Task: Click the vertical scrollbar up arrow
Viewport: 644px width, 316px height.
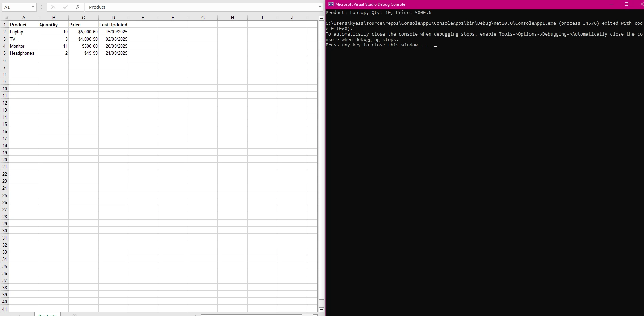Action: coord(321,18)
